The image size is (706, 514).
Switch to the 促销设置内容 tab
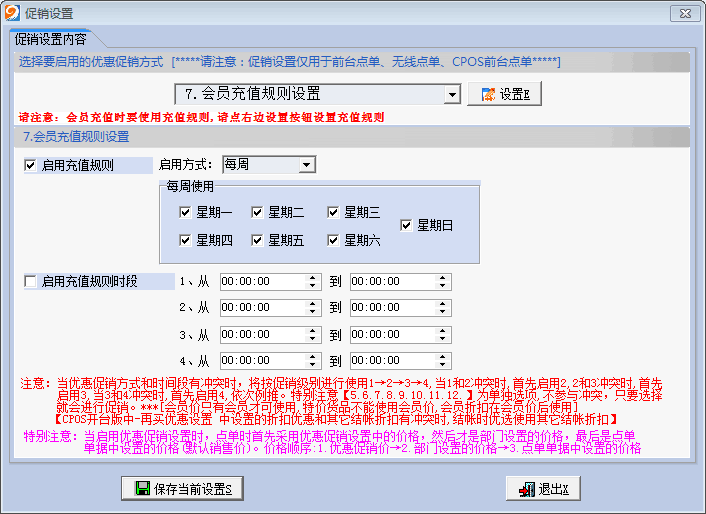coord(50,40)
